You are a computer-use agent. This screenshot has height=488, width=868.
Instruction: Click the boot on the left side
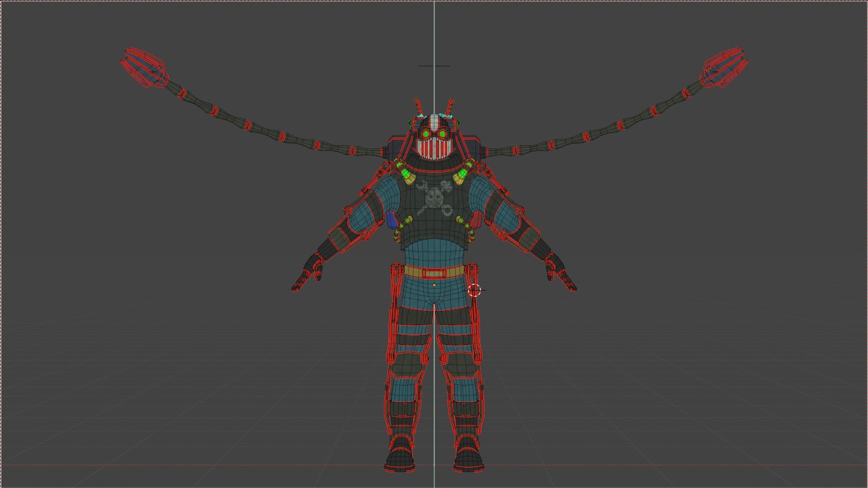click(401, 453)
